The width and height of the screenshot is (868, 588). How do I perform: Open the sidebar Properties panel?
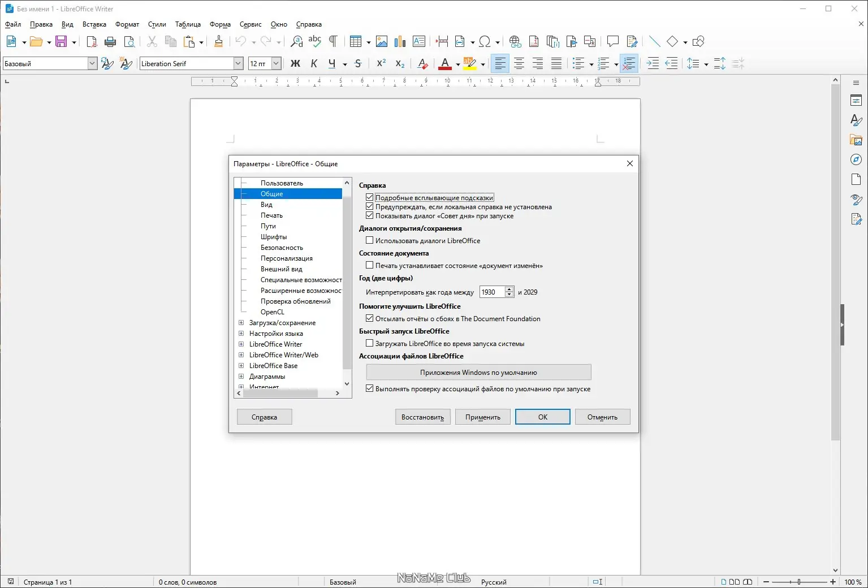pos(856,101)
